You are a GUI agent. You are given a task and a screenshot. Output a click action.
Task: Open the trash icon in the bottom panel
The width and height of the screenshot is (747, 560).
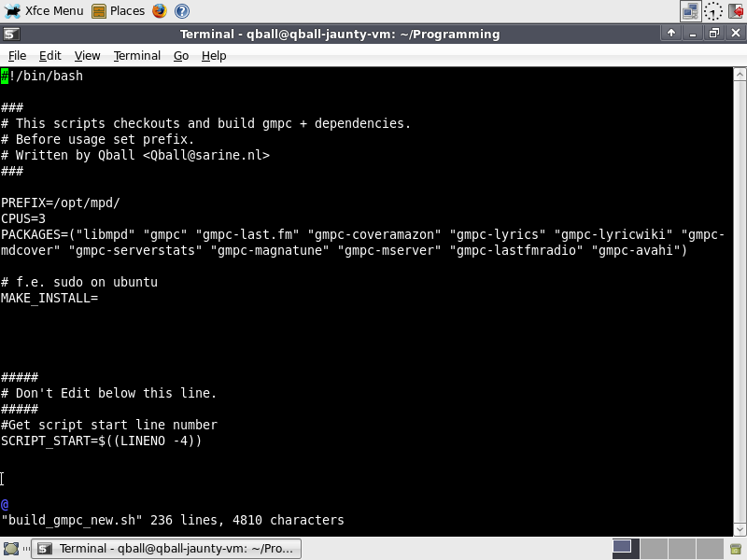pos(736,549)
